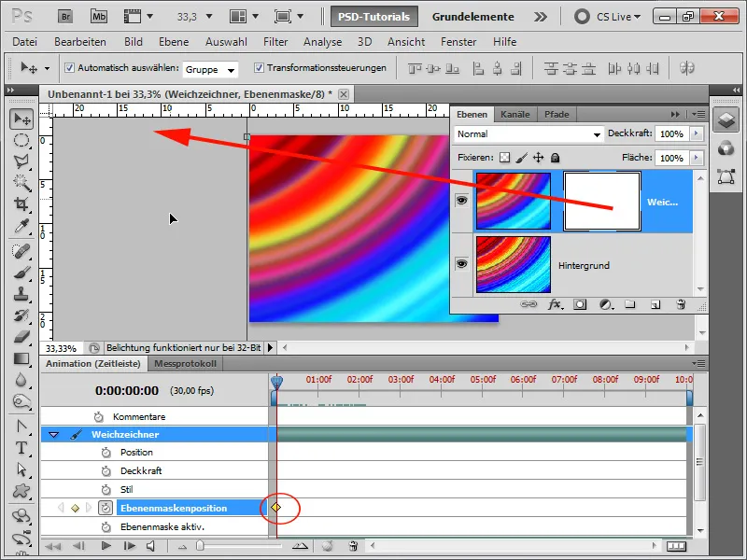Enable Stil keyframe stopwatch

coord(106,489)
